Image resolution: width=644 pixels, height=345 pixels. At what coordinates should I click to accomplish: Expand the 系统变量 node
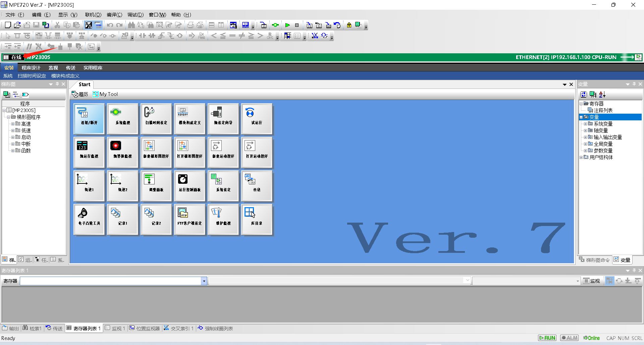[x=585, y=124]
